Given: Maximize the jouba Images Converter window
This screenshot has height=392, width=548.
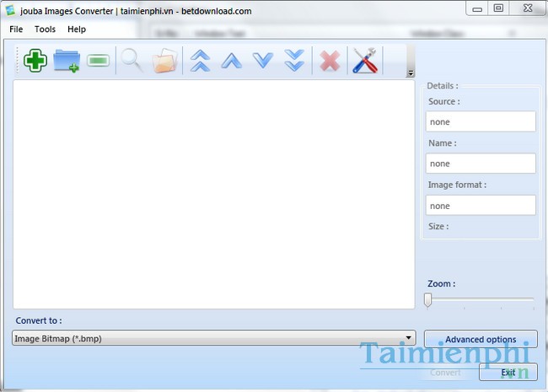Looking at the screenshot, I should 498,8.
